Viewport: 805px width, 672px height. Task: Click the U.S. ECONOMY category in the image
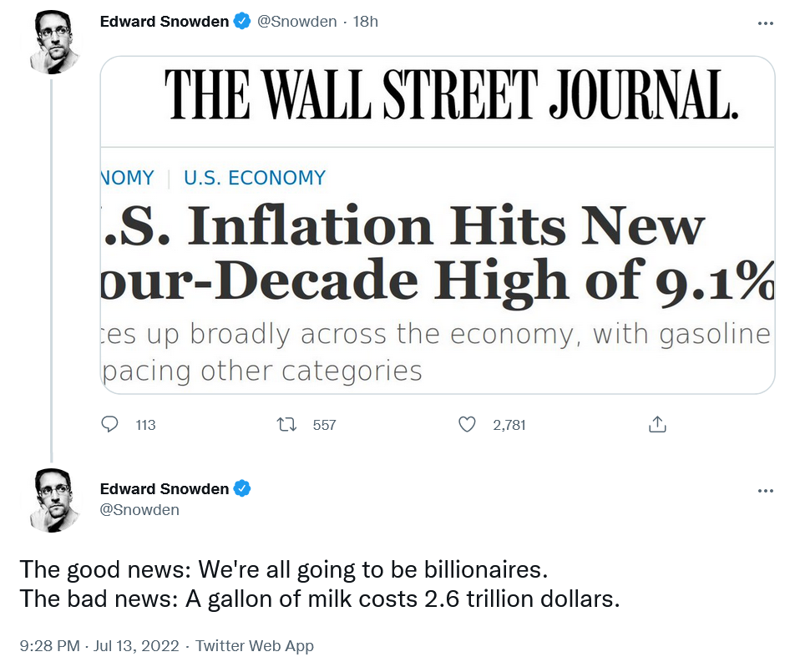point(254,178)
